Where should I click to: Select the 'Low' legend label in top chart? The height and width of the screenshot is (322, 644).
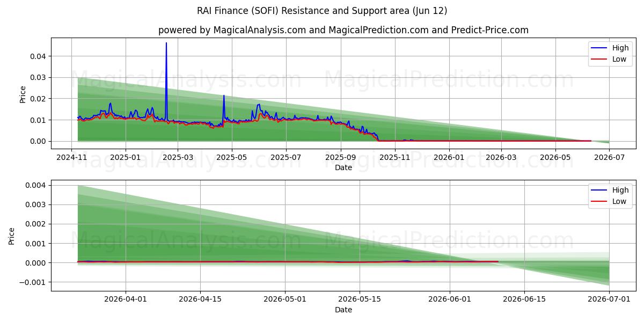[x=619, y=59]
